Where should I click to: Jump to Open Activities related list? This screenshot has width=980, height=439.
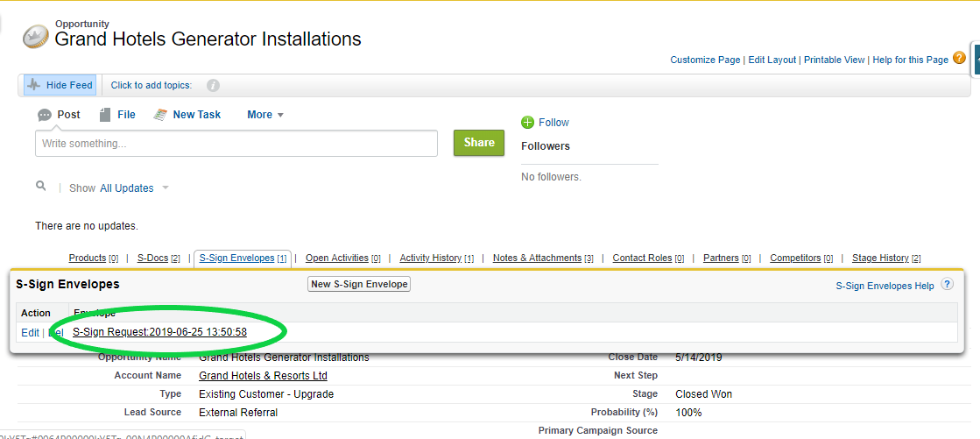click(x=343, y=258)
